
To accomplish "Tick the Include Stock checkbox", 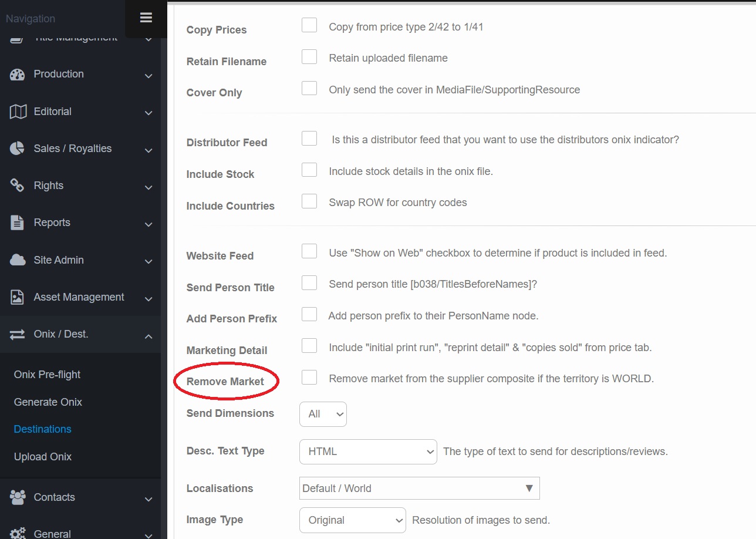I will coord(309,170).
